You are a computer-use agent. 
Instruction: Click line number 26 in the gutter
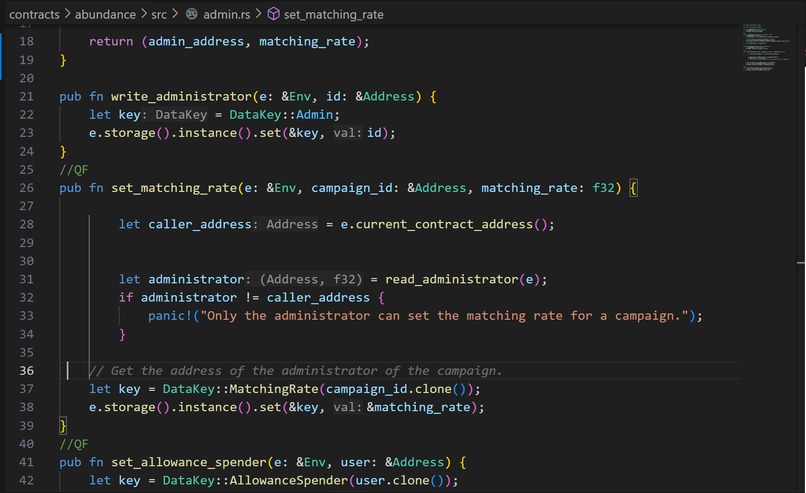(26, 188)
